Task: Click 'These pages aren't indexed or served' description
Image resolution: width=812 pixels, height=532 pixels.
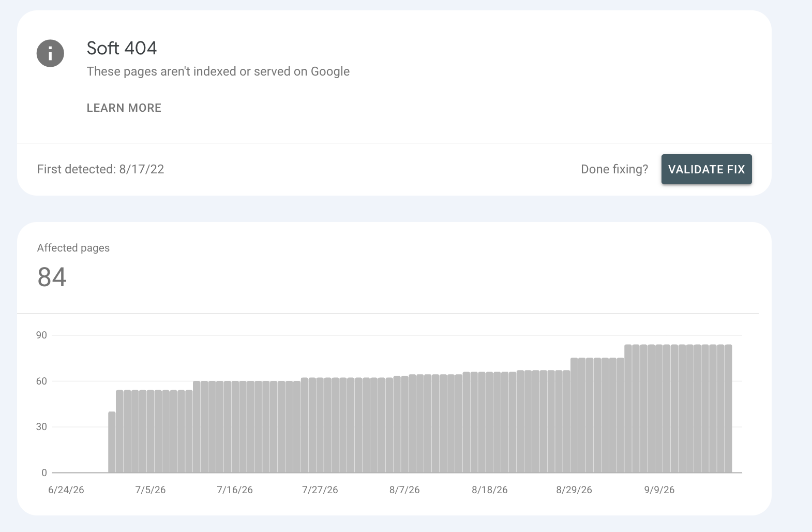Action: [x=218, y=71]
